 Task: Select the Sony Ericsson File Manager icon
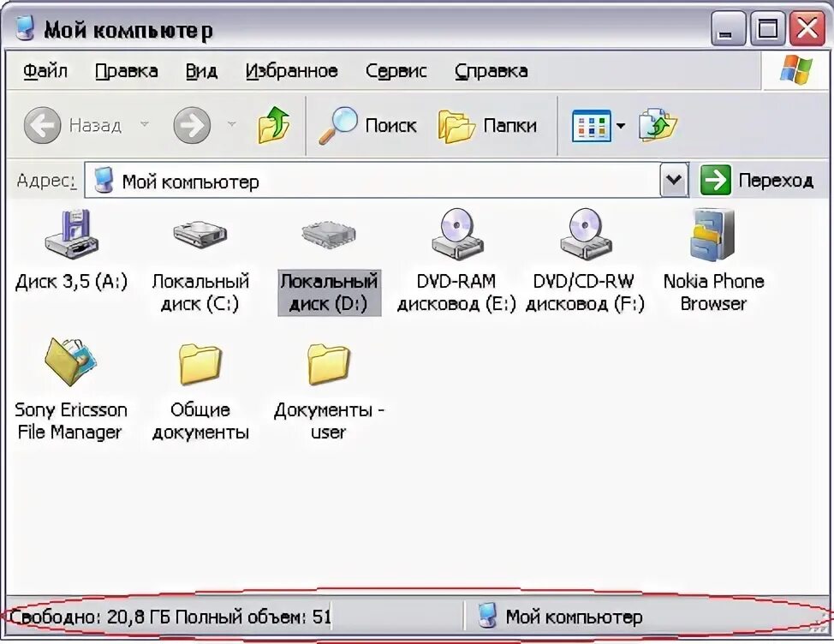point(71,362)
